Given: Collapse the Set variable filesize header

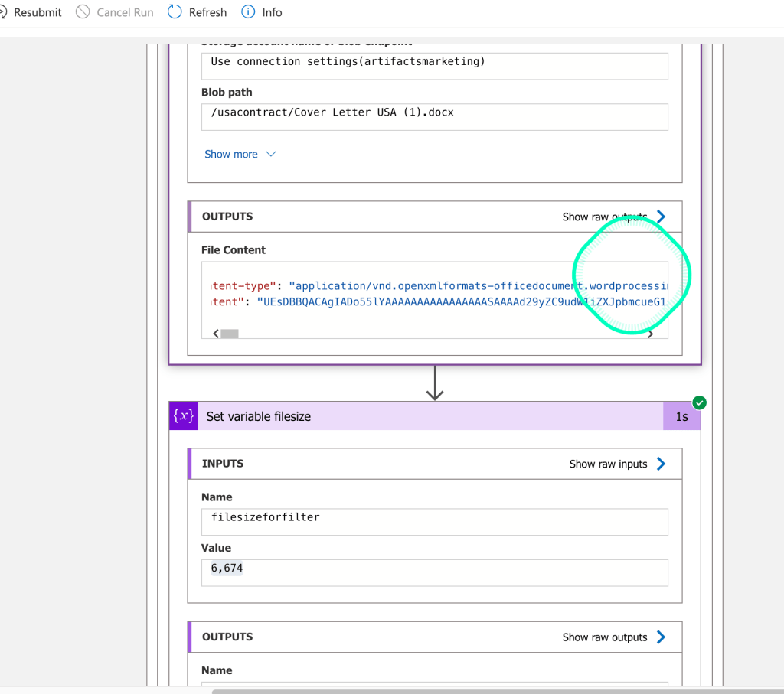Looking at the screenshot, I should point(435,415).
